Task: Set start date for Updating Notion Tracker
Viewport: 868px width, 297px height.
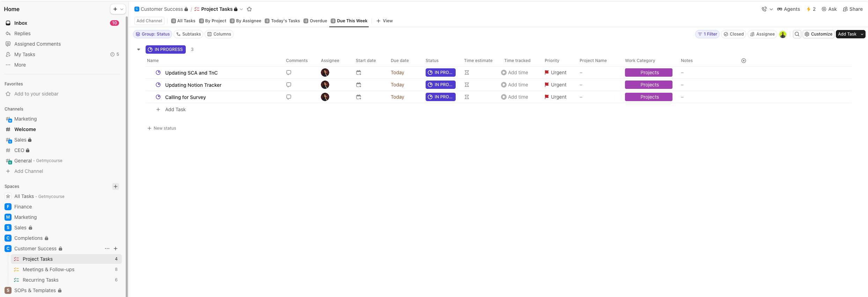Action: click(x=359, y=85)
